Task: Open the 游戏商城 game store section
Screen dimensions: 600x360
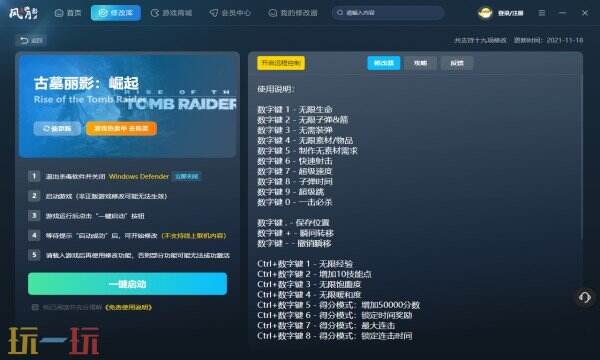Action: coord(171,13)
